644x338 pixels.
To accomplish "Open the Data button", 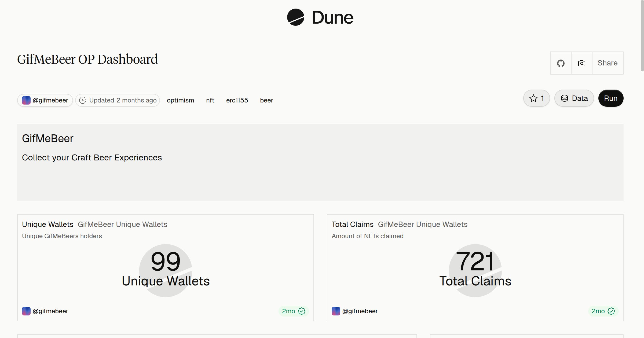I will coord(574,98).
